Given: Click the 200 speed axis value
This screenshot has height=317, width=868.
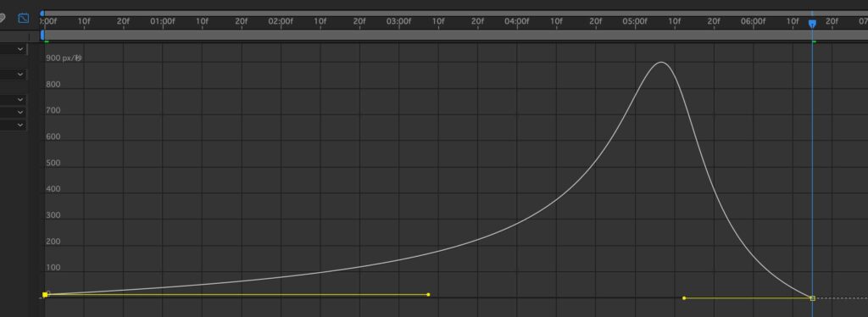Looking at the screenshot, I should tap(53, 242).
